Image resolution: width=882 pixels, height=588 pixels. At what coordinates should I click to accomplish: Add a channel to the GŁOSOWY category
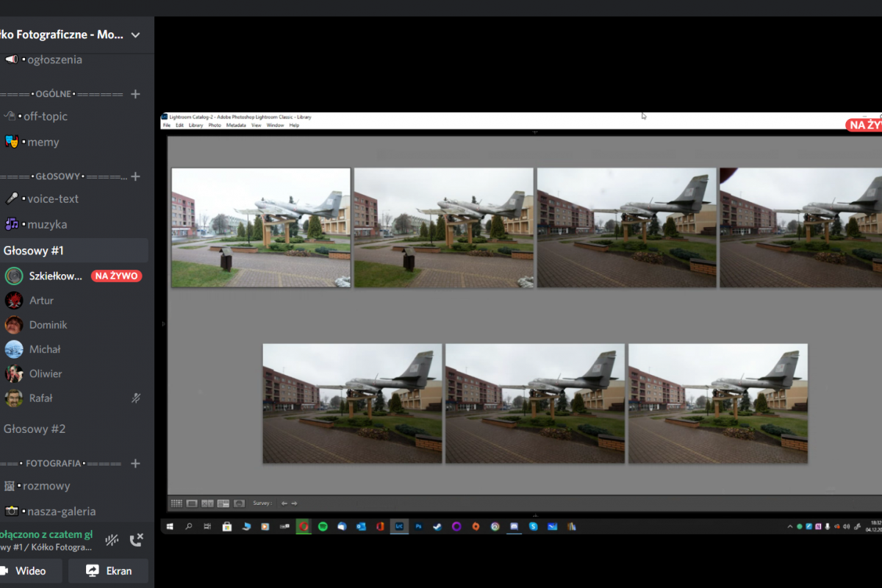pos(135,176)
